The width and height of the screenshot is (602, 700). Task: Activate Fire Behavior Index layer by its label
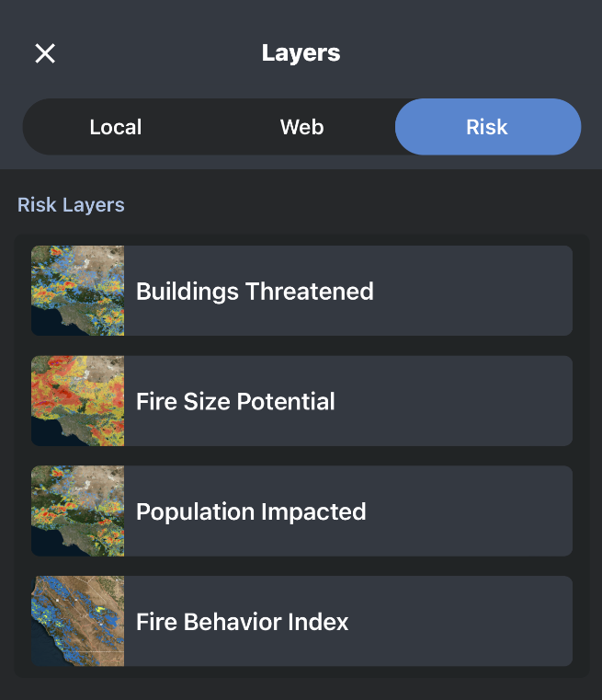242,623
